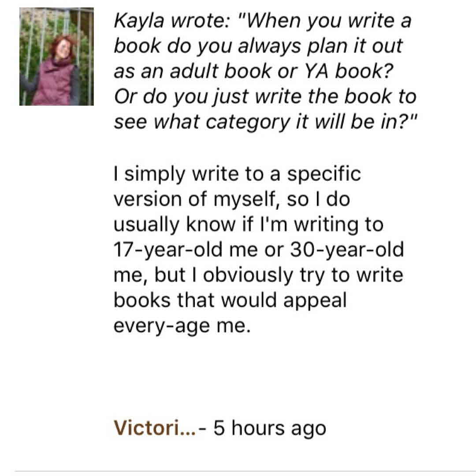Open the Victori... author profile link

[x=154, y=428]
